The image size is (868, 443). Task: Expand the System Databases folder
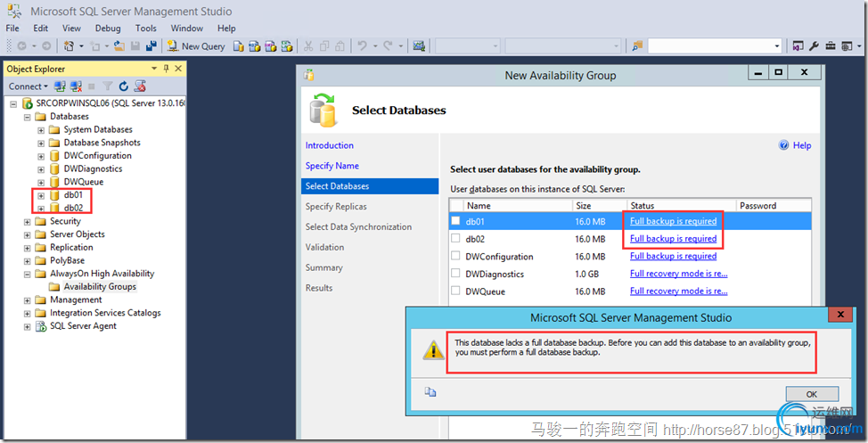tap(41, 130)
